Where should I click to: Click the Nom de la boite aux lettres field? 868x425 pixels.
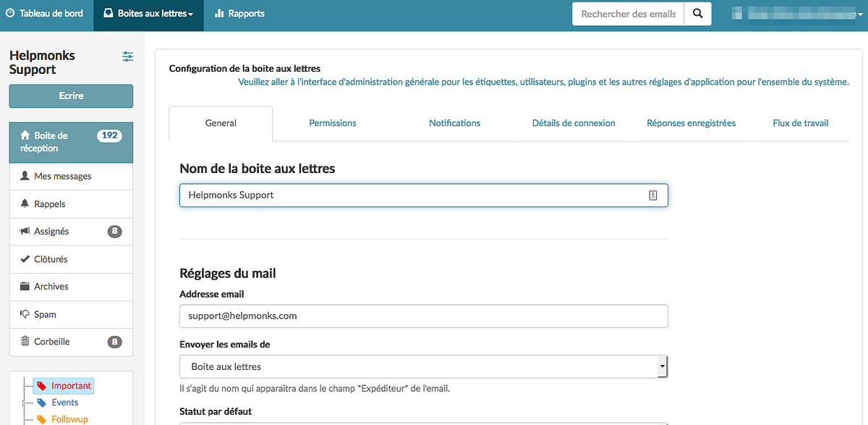click(423, 195)
